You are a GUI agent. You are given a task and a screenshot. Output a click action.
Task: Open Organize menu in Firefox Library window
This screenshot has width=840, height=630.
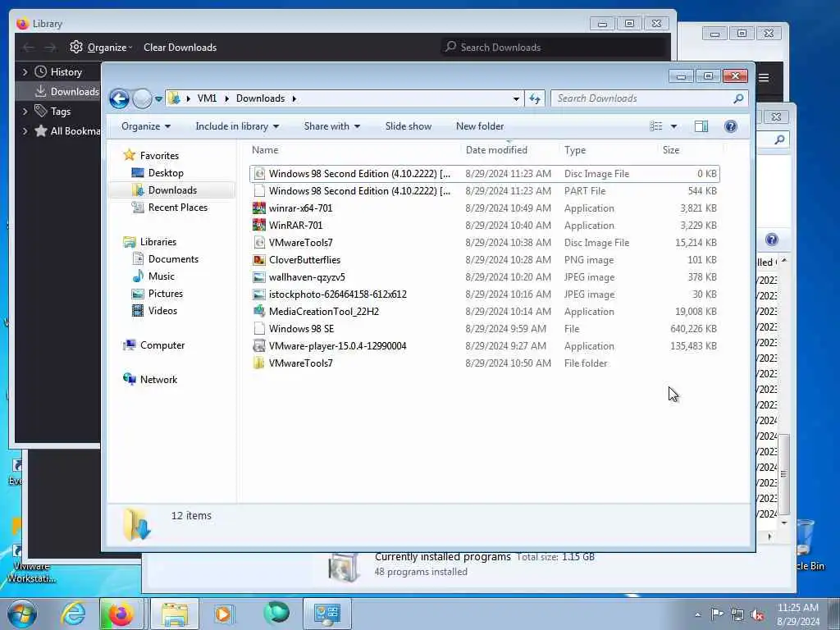point(101,47)
